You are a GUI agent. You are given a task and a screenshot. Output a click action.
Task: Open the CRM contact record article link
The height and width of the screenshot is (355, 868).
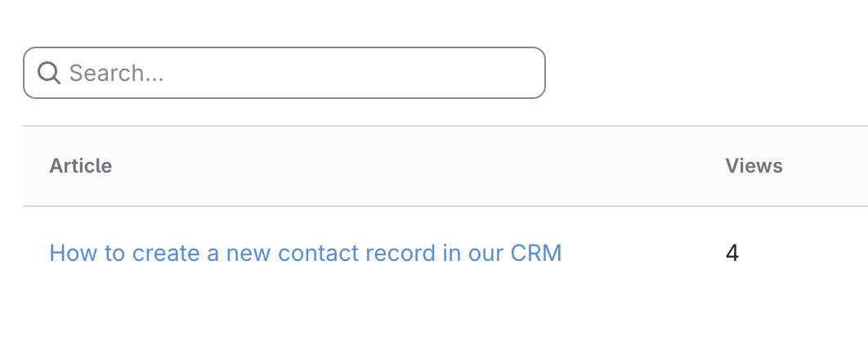305,254
